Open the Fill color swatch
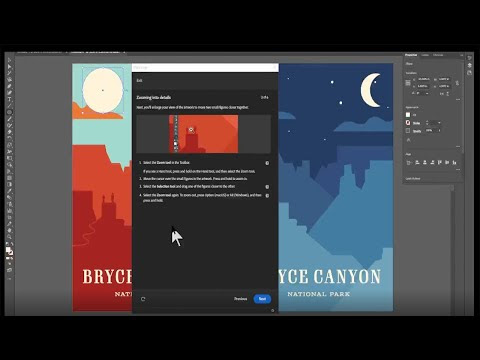The height and width of the screenshot is (360, 480). point(408,115)
